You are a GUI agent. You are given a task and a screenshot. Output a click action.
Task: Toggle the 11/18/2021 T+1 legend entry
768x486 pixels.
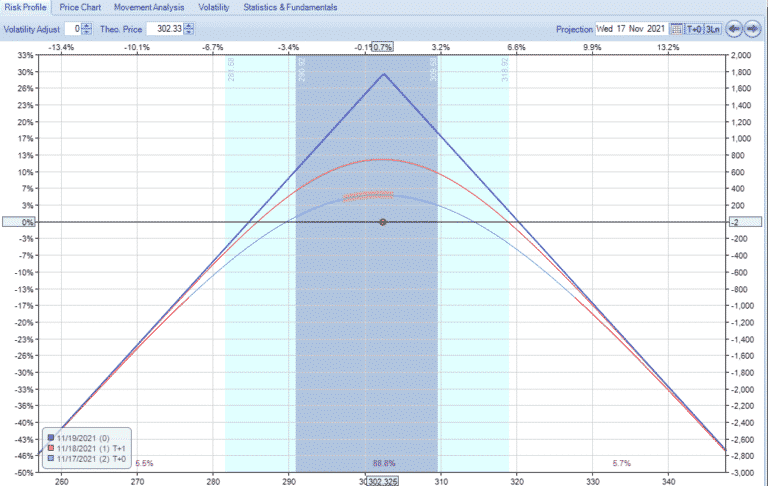coord(88,448)
